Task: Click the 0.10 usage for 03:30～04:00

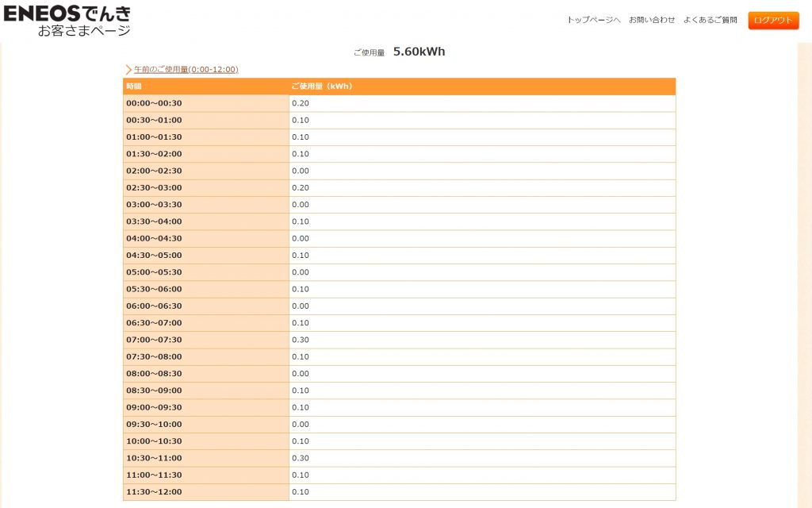Action: (301, 221)
